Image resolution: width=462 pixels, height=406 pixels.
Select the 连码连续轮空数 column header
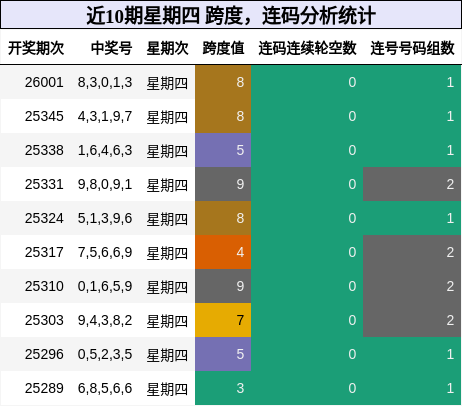click(x=308, y=48)
